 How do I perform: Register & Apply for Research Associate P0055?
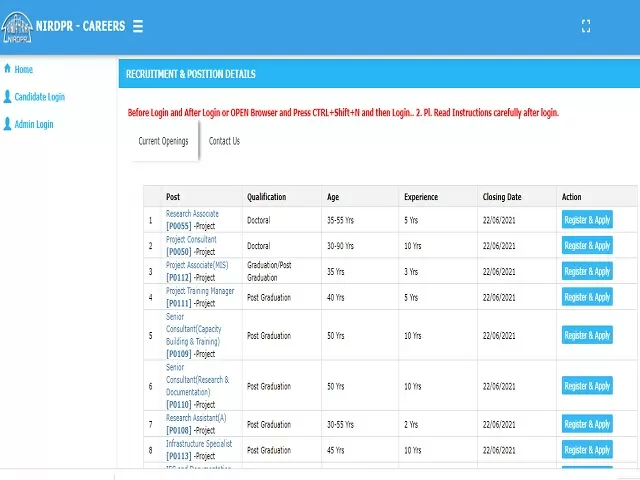pyautogui.click(x=587, y=220)
